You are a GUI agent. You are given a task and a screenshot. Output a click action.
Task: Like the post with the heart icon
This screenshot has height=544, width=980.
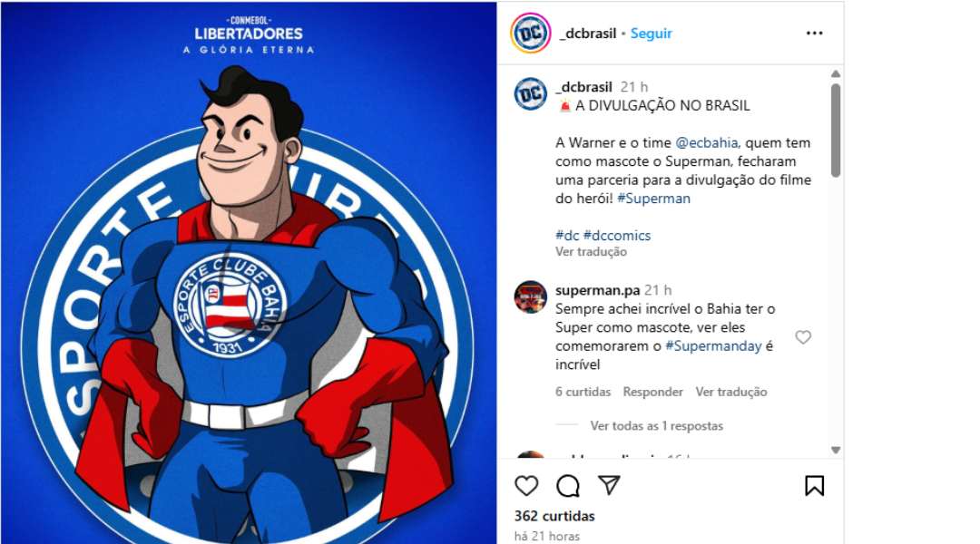point(526,485)
